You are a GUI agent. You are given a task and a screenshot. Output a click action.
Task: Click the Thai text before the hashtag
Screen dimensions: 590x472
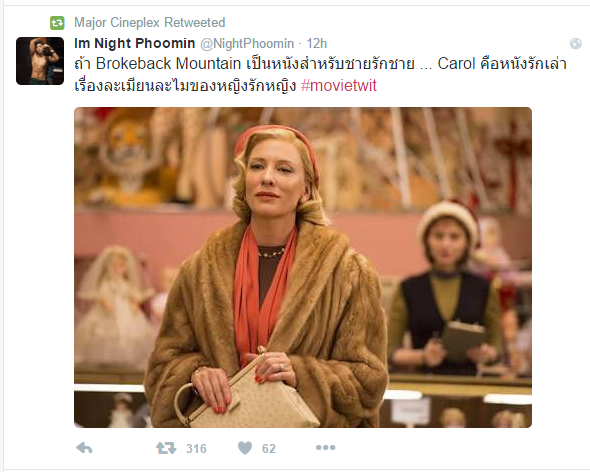[x=186, y=86]
